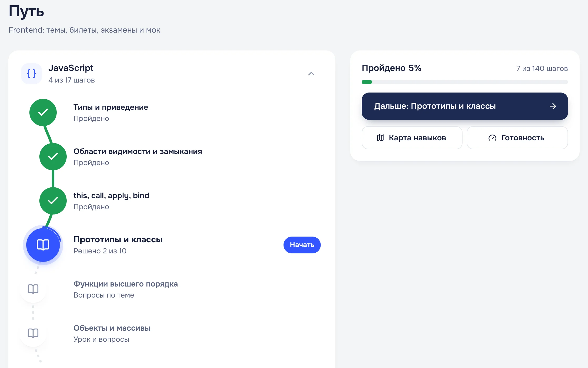Click book icon for Функции высшего порядка

click(33, 289)
